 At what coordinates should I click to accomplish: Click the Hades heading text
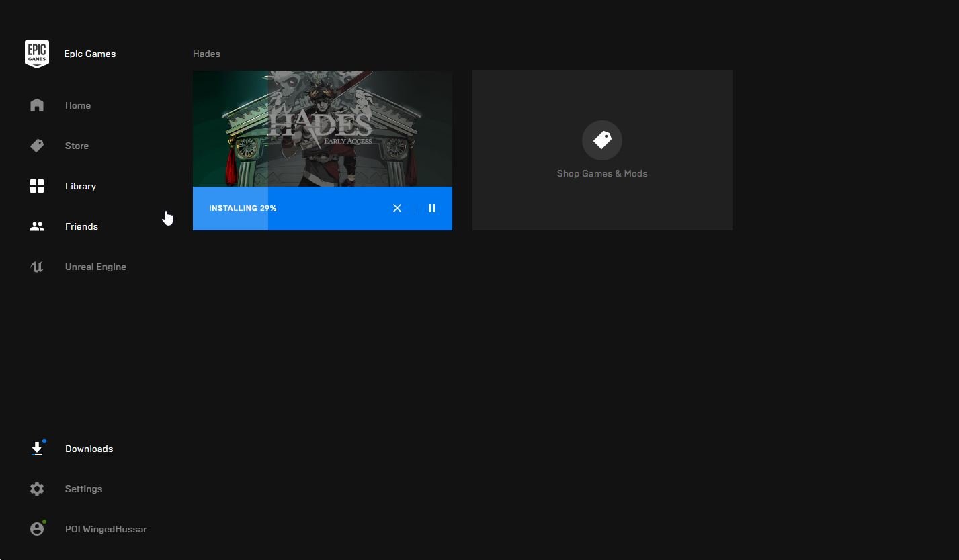[x=206, y=54]
